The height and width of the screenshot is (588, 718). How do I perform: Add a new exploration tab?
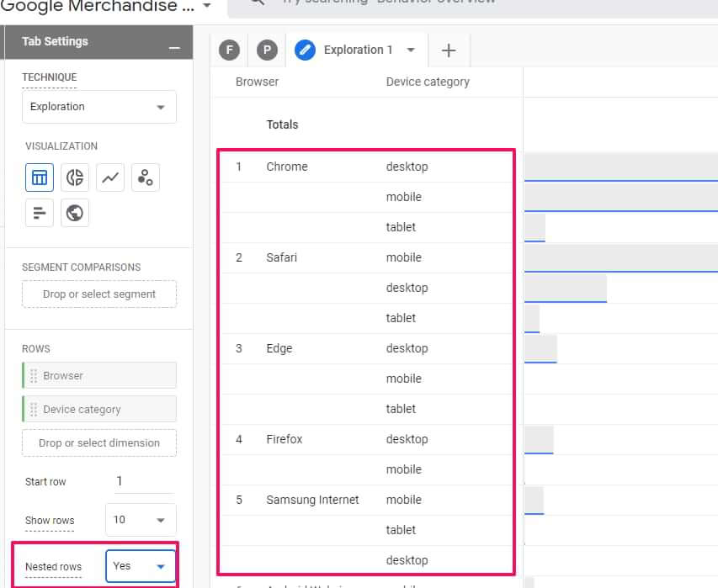[x=449, y=50]
